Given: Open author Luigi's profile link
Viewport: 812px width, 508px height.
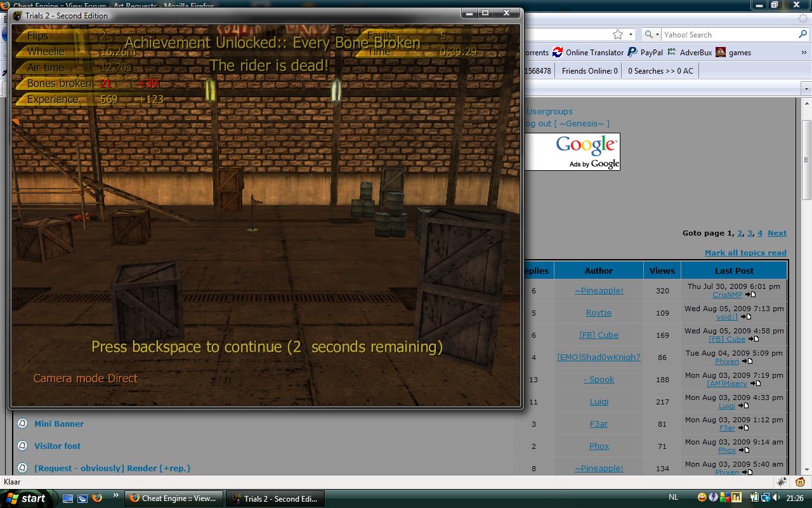Looking at the screenshot, I should tap(599, 401).
